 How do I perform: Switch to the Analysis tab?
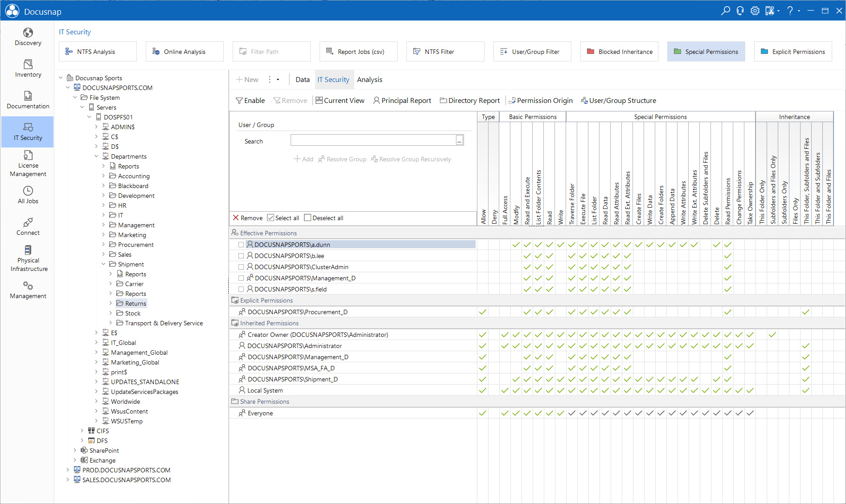370,80
